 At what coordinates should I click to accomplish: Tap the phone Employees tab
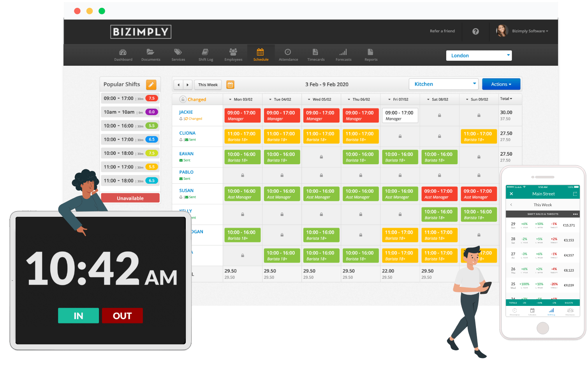point(570,311)
